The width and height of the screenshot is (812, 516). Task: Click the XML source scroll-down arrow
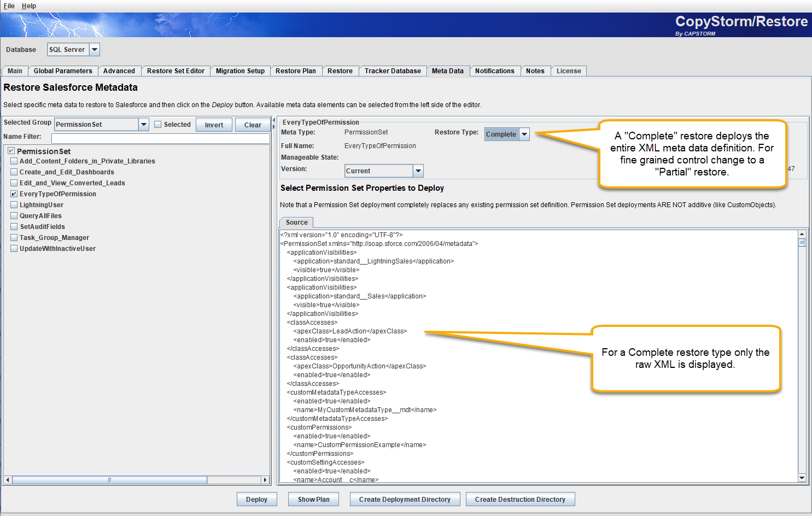802,478
